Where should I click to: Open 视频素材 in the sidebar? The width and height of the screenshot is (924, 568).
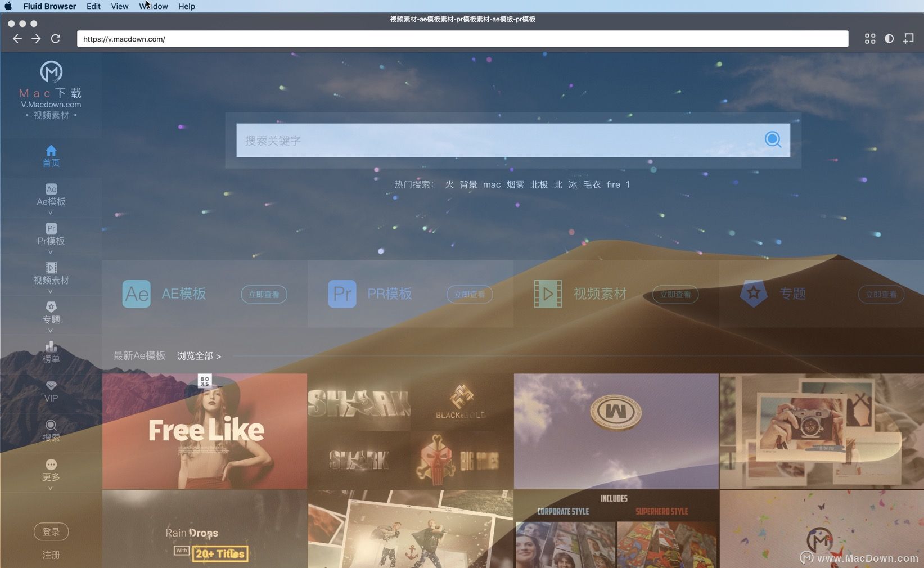[x=51, y=274]
